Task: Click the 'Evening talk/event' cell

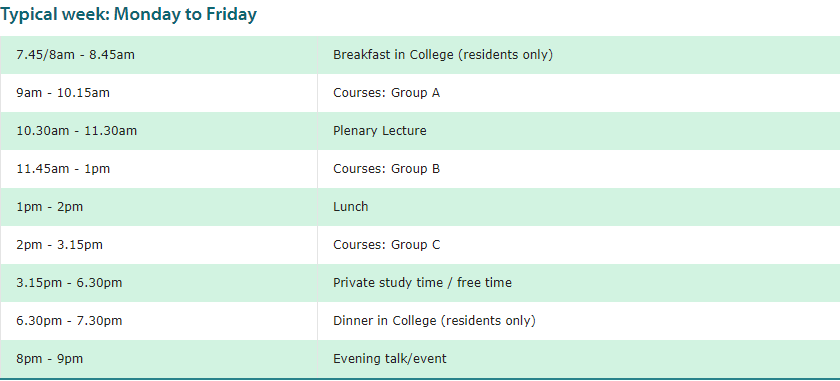Action: click(x=579, y=359)
